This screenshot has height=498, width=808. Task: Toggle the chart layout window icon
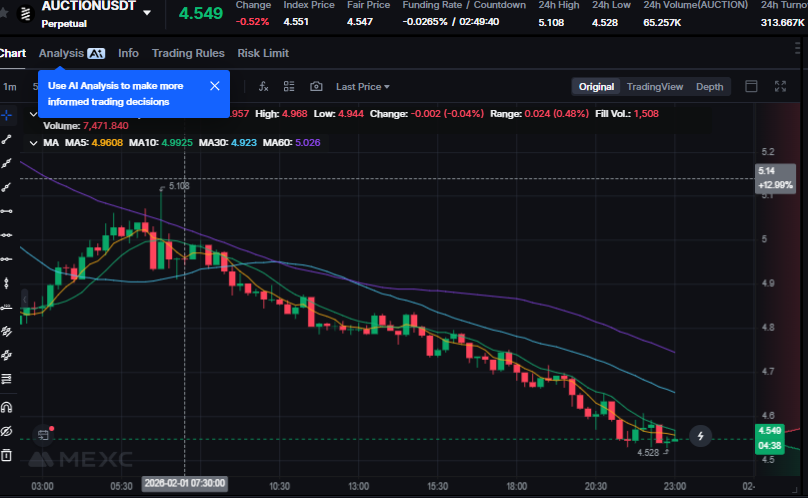[x=751, y=87]
